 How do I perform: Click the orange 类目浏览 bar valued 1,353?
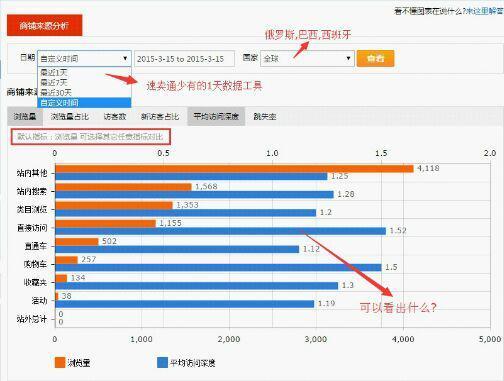(114, 205)
